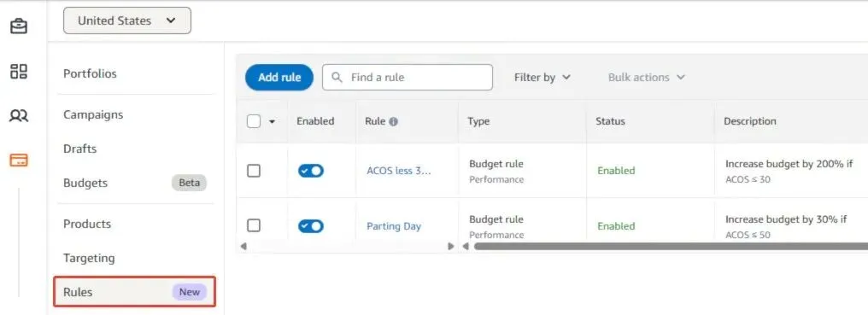Image resolution: width=868 pixels, height=315 pixels.
Task: Click the left arrow of the left scrollbar
Action: (x=243, y=247)
